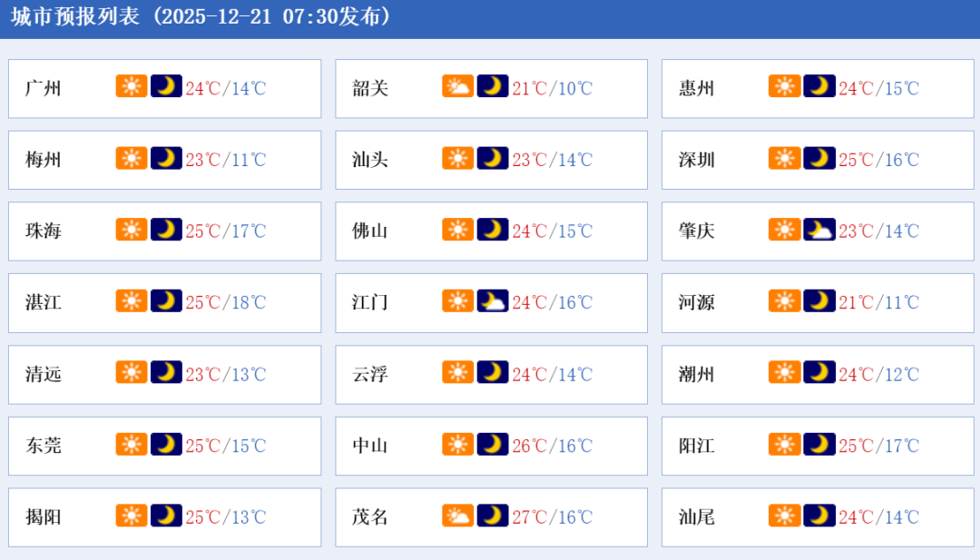Click the partly cloudy day icon for 韶关
Screen dimensions: 980x560
(458, 86)
